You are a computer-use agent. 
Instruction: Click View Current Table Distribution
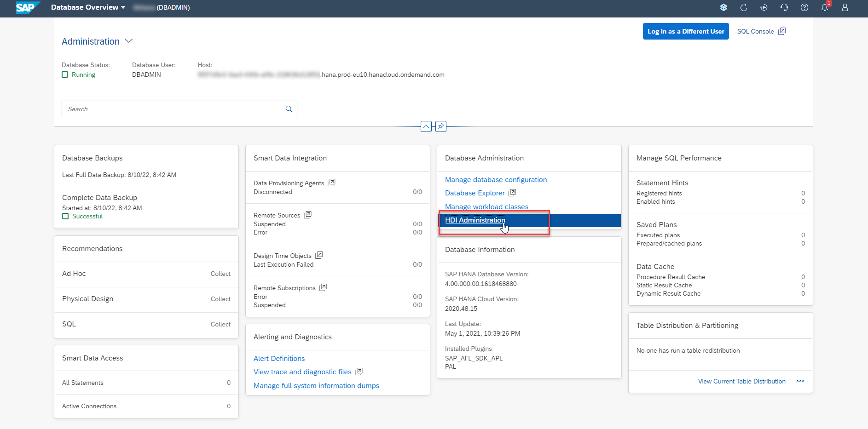coord(741,381)
